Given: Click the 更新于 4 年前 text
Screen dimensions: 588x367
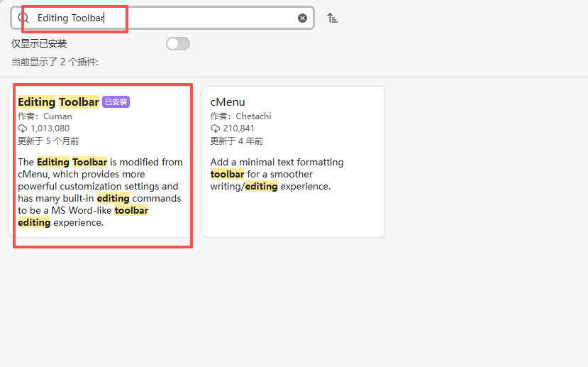Looking at the screenshot, I should pyautogui.click(x=236, y=141).
